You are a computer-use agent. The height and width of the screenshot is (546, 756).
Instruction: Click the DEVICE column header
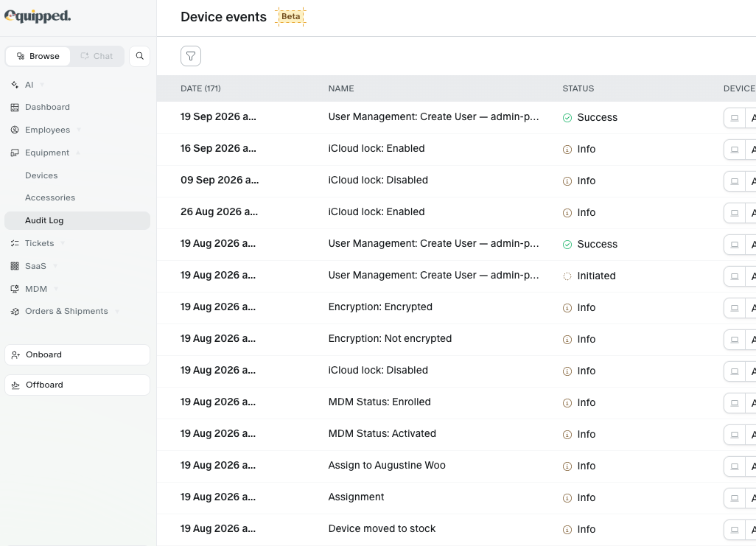tap(739, 88)
